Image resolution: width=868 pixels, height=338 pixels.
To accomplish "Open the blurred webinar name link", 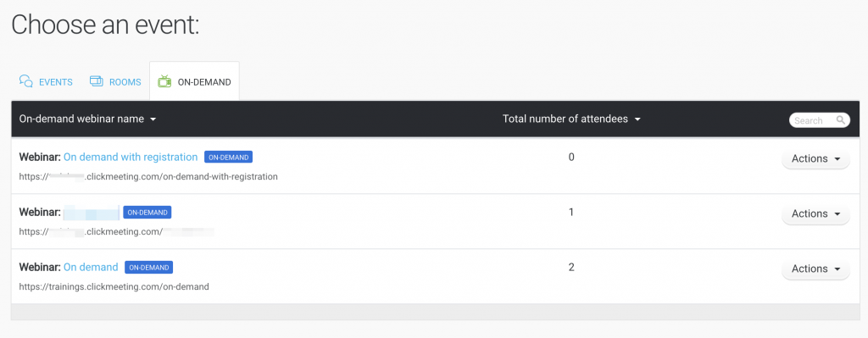I will pyautogui.click(x=92, y=213).
